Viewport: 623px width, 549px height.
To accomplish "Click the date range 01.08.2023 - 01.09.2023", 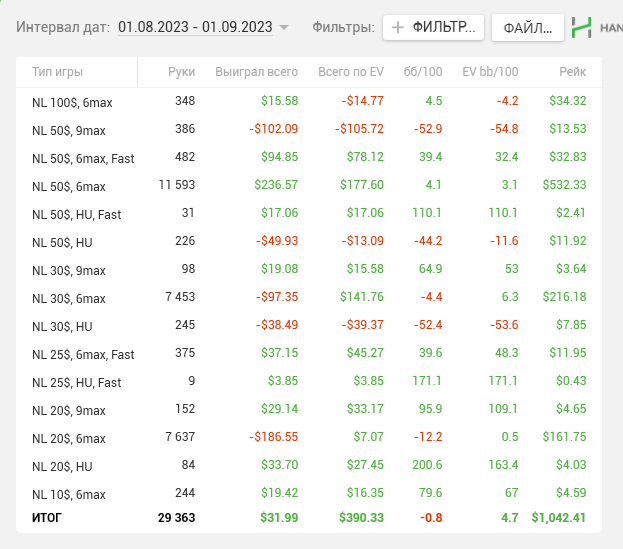I will pos(195,27).
